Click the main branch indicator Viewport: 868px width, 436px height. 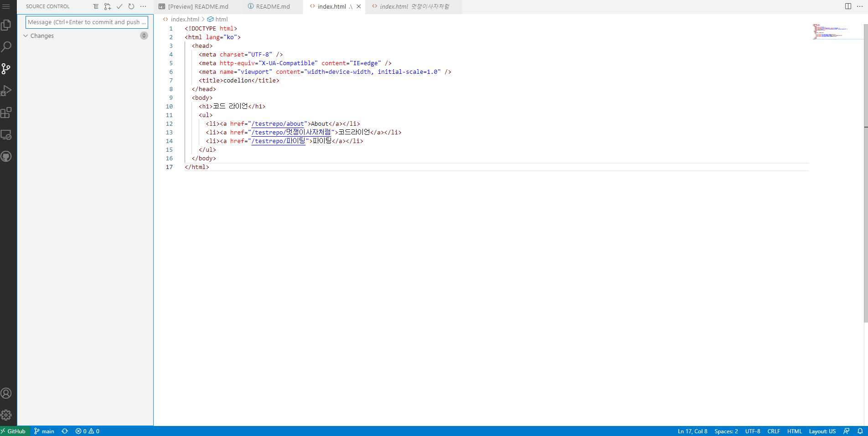pos(44,431)
